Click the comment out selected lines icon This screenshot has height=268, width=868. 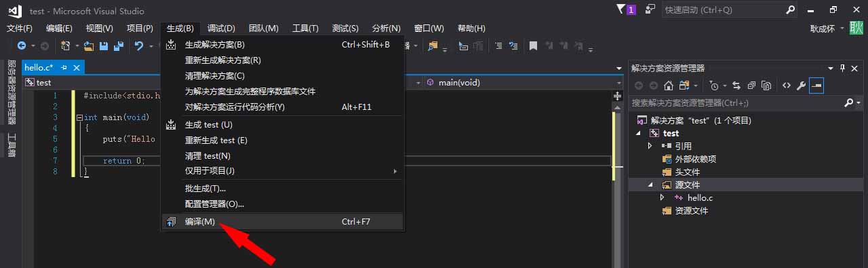click(x=498, y=46)
